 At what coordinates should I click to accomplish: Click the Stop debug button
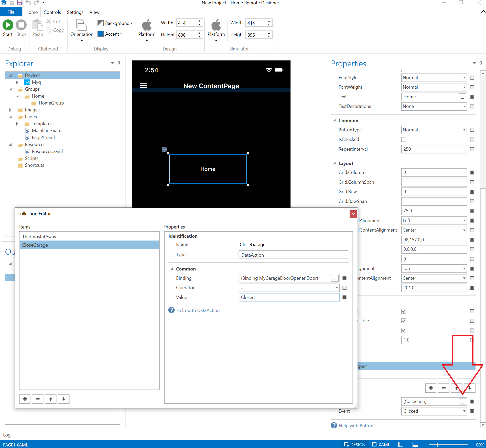coord(21,25)
